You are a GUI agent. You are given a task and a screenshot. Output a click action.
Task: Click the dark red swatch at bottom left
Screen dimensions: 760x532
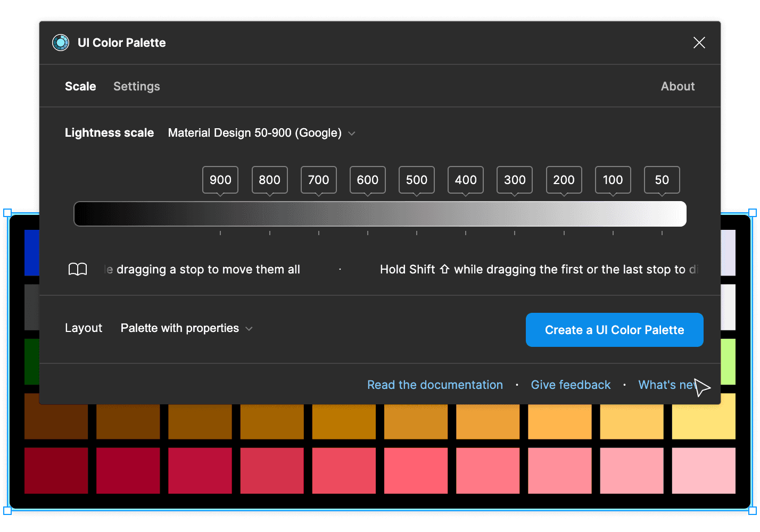pyautogui.click(x=56, y=470)
